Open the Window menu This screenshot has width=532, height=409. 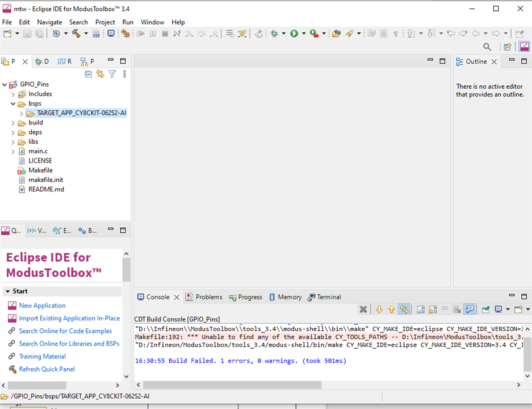tap(152, 22)
